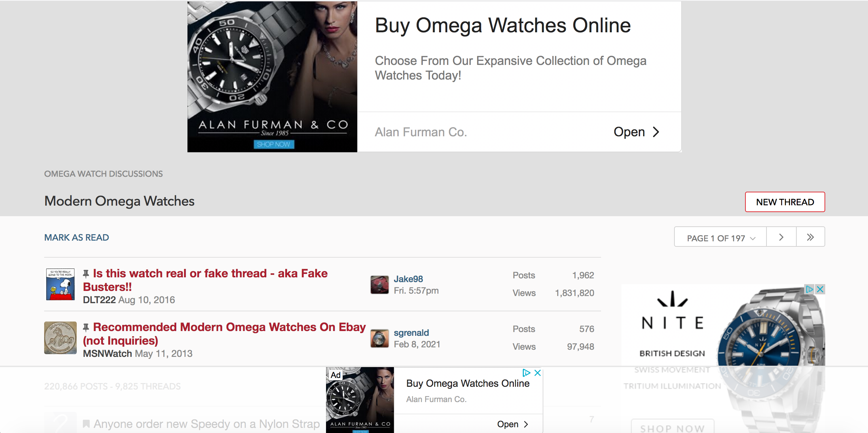This screenshot has height=433, width=868.
Task: Close the NITE watch sidebar ad
Action: pyautogui.click(x=820, y=289)
